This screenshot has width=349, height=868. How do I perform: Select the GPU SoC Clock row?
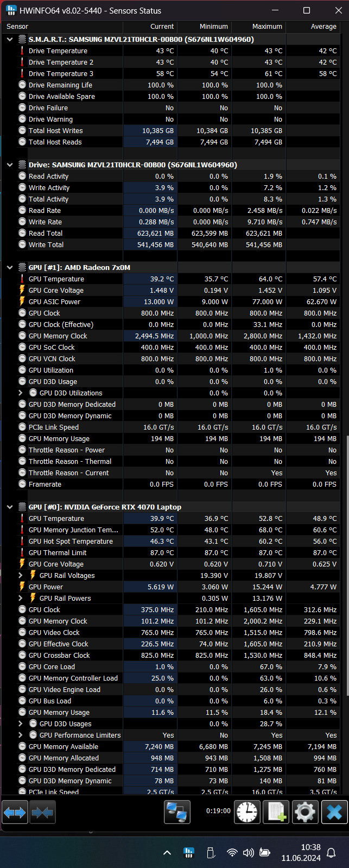170,348
